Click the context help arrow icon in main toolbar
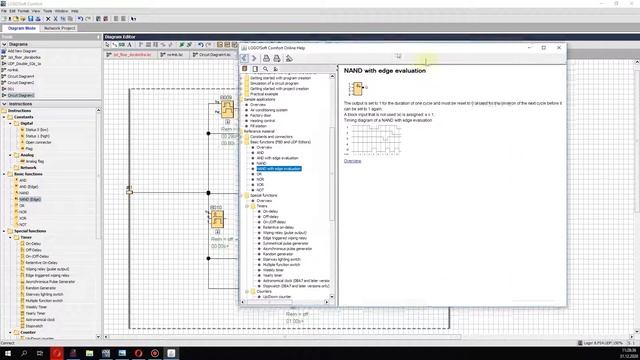This screenshot has width=640, height=360. pos(133,19)
